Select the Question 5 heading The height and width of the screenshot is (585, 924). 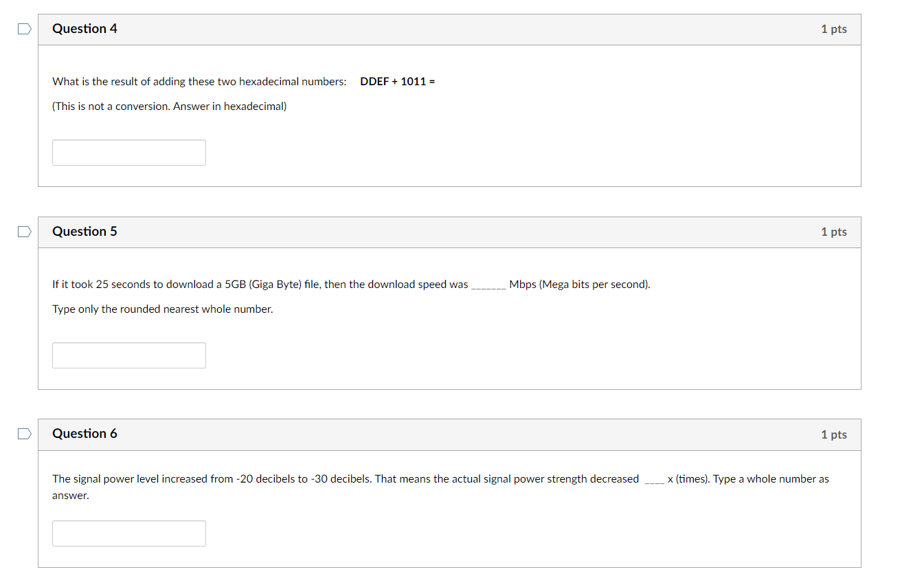tap(84, 232)
